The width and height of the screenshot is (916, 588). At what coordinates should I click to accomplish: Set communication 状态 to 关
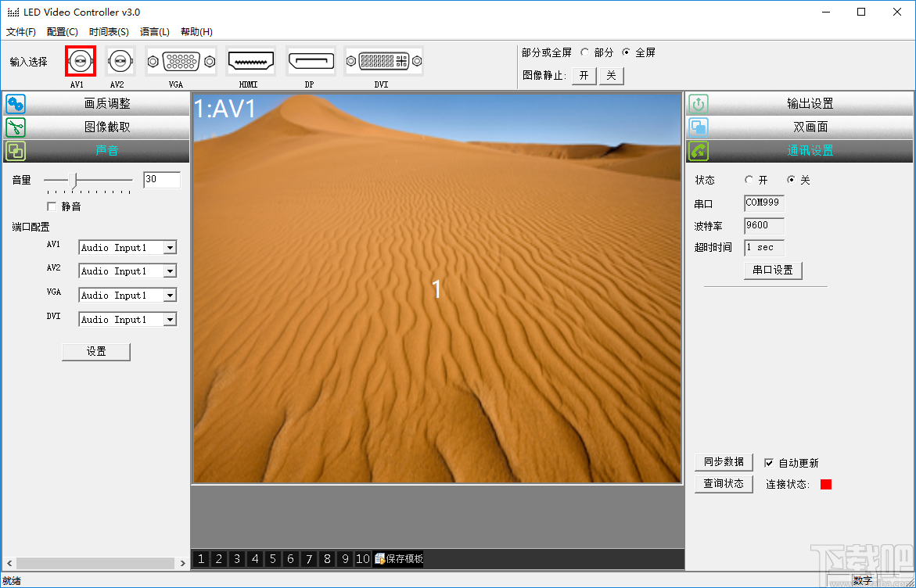791,180
